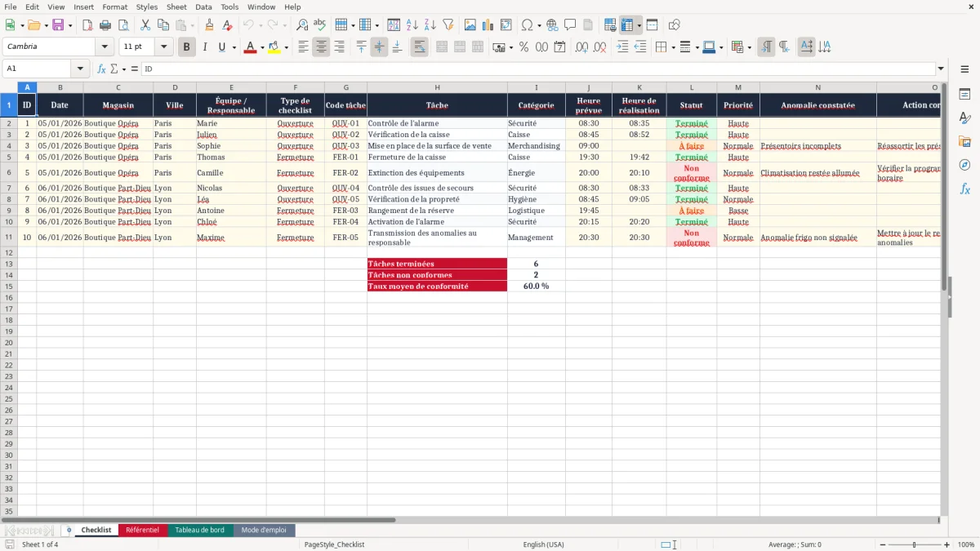The width and height of the screenshot is (980, 551).
Task: Open the font size dropdown
Action: click(164, 47)
